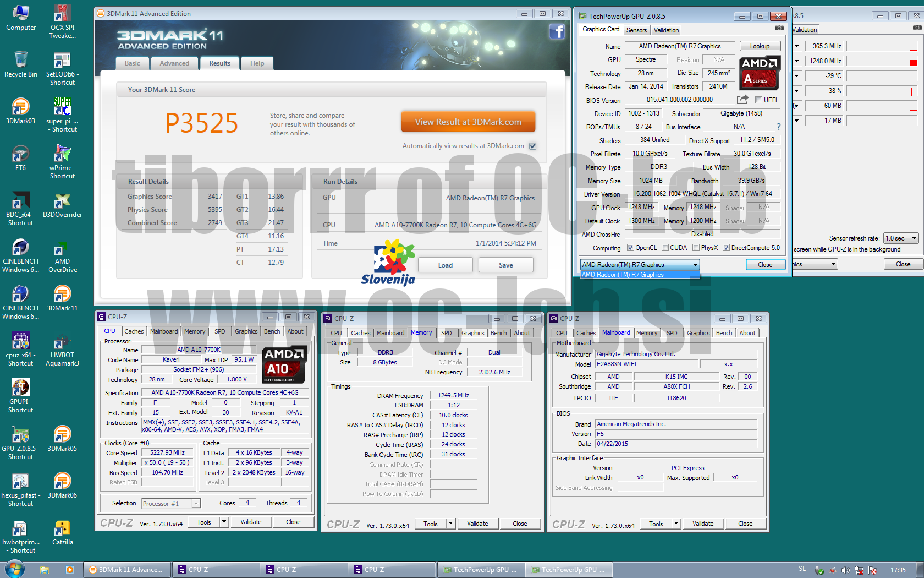The image size is (924, 578).
Task: Click the DRAM Frequency value 1249.5 MHz
Action: (x=453, y=395)
